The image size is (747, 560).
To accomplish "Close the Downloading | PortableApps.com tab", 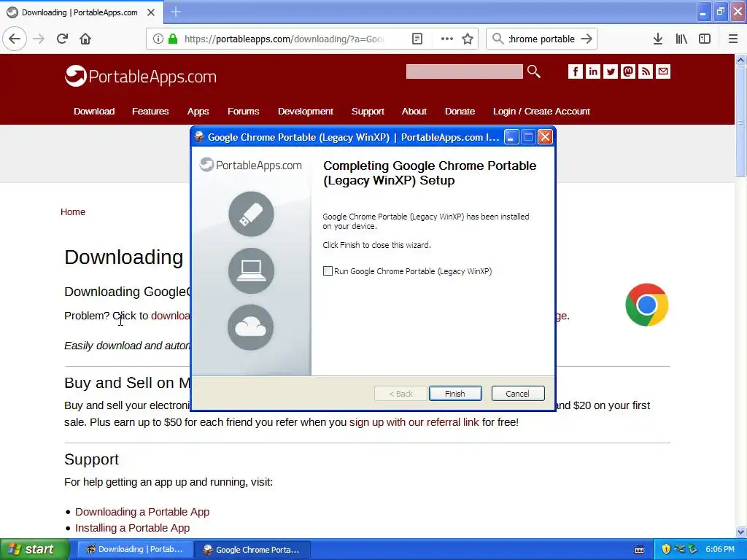I will [x=151, y=12].
